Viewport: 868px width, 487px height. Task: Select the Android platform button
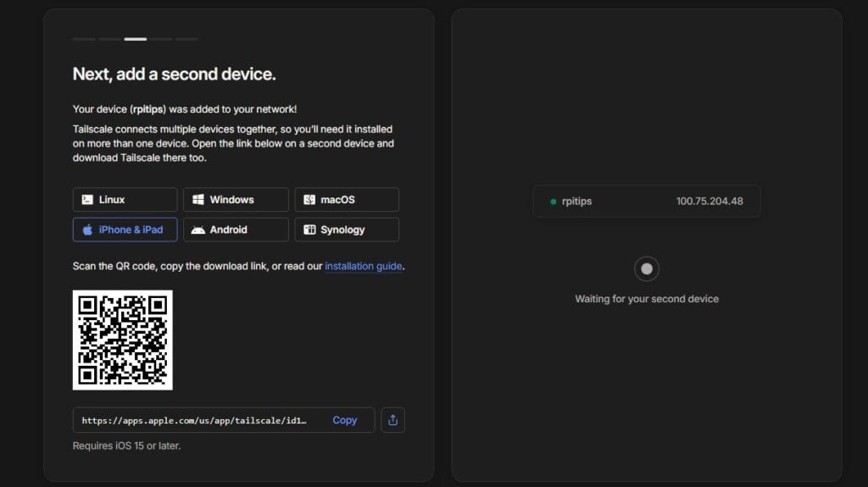[x=236, y=230]
